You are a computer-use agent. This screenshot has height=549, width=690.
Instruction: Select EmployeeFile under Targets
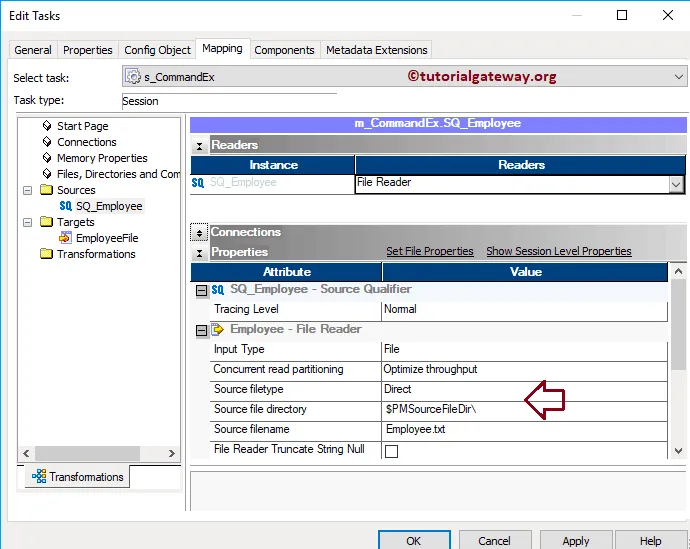107,238
